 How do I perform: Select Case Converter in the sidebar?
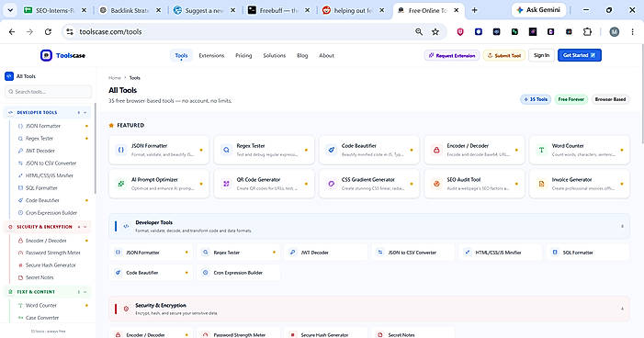(x=42, y=318)
